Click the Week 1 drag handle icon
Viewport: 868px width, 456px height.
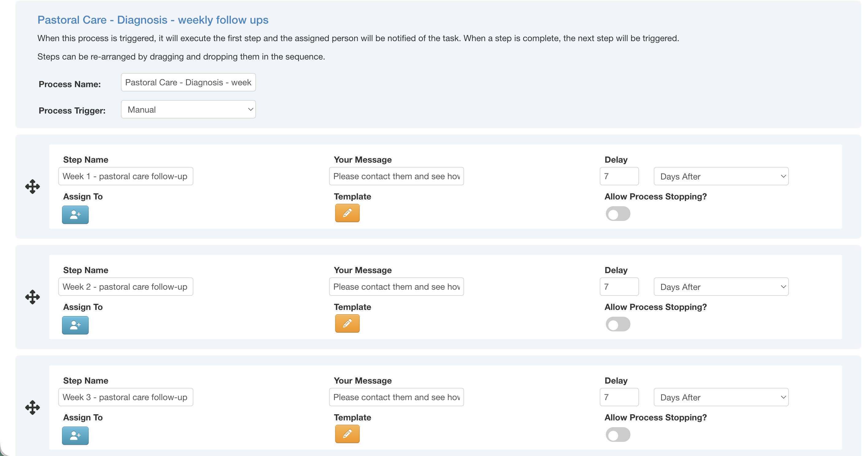click(x=32, y=186)
